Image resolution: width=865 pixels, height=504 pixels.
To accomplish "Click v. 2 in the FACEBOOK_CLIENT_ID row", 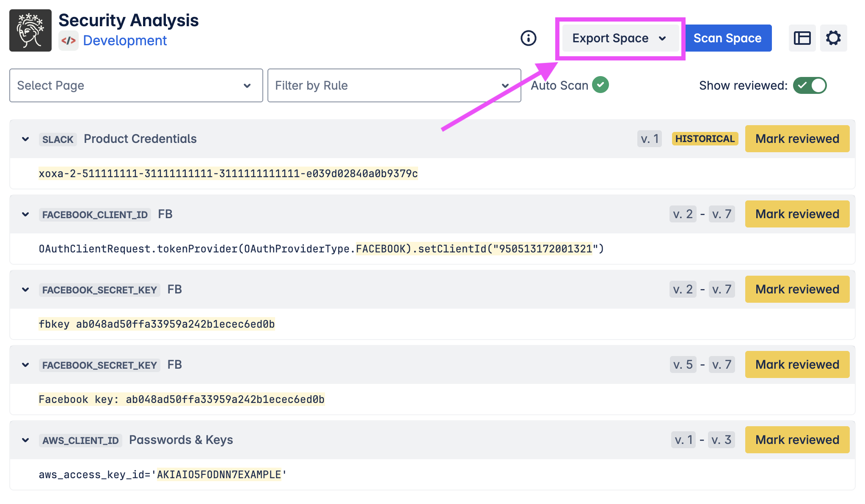I will tap(683, 214).
